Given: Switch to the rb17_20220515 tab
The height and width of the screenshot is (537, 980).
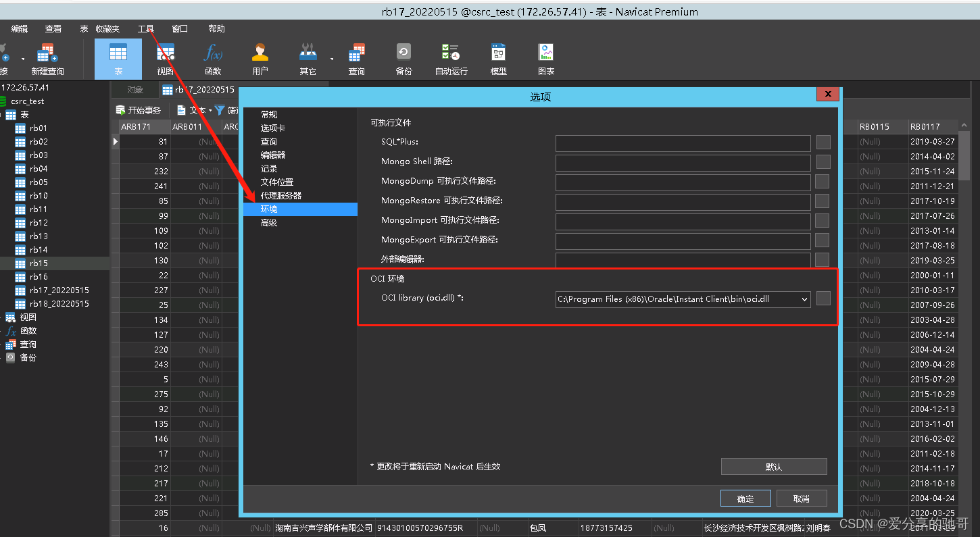Looking at the screenshot, I should pyautogui.click(x=199, y=90).
